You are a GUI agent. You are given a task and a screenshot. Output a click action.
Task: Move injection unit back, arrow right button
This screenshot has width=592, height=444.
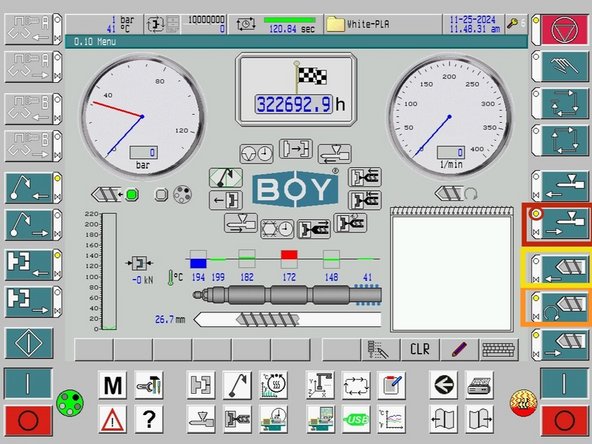(560, 224)
